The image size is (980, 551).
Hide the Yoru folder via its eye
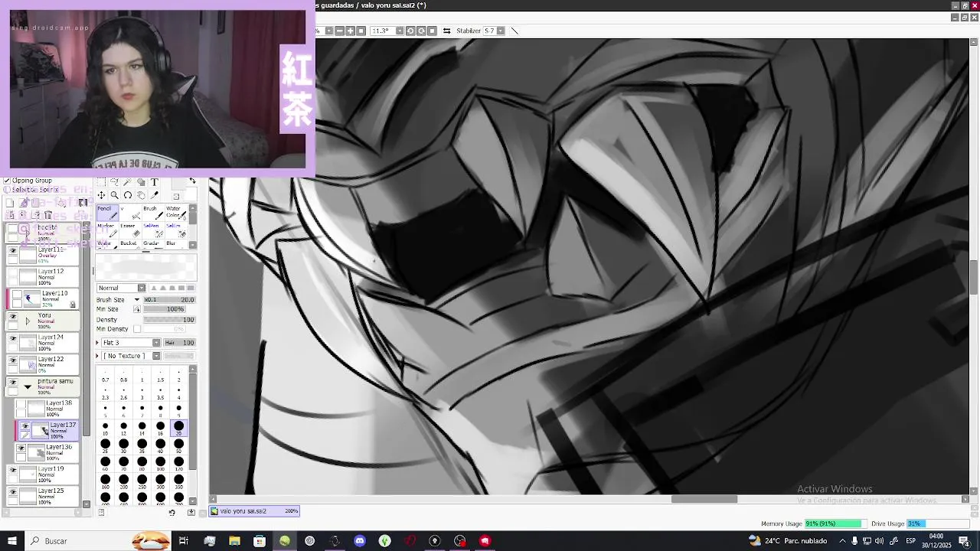(12, 316)
